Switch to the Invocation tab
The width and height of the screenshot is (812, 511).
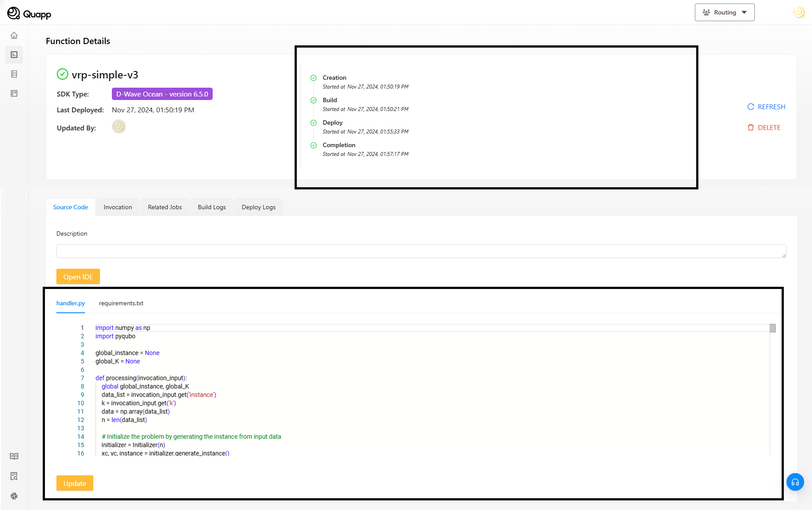coord(118,207)
